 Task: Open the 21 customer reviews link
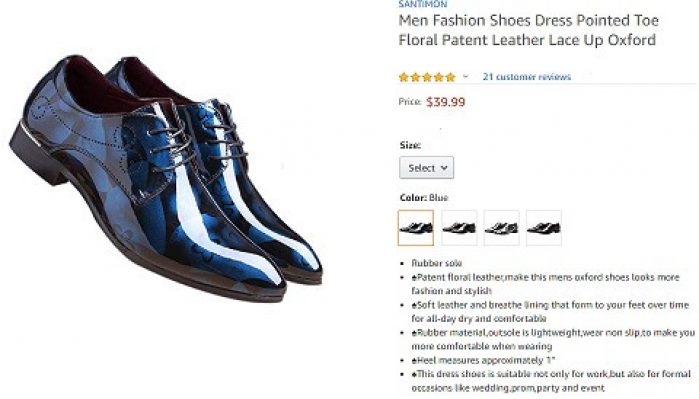click(526, 77)
